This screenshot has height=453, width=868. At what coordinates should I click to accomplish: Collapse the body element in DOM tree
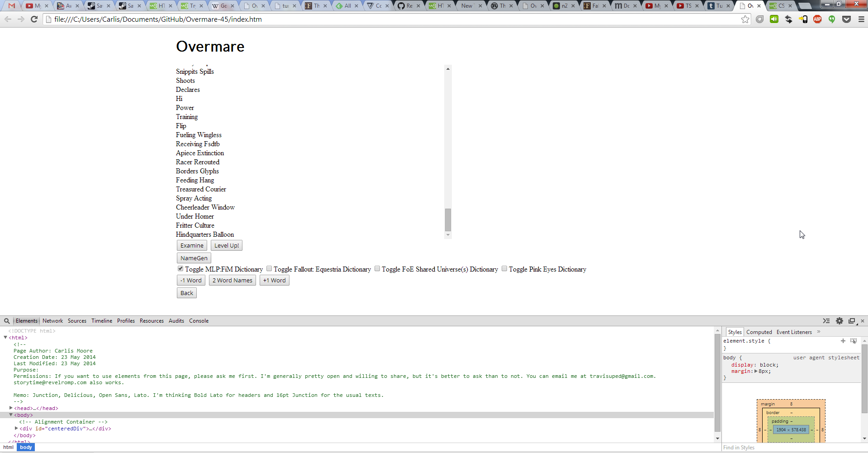click(x=11, y=415)
